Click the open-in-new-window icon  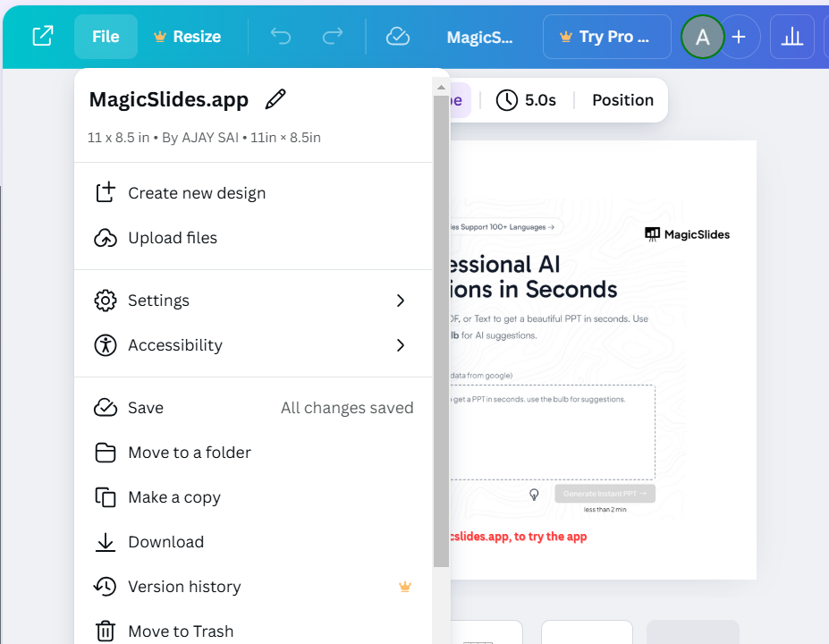(x=43, y=36)
